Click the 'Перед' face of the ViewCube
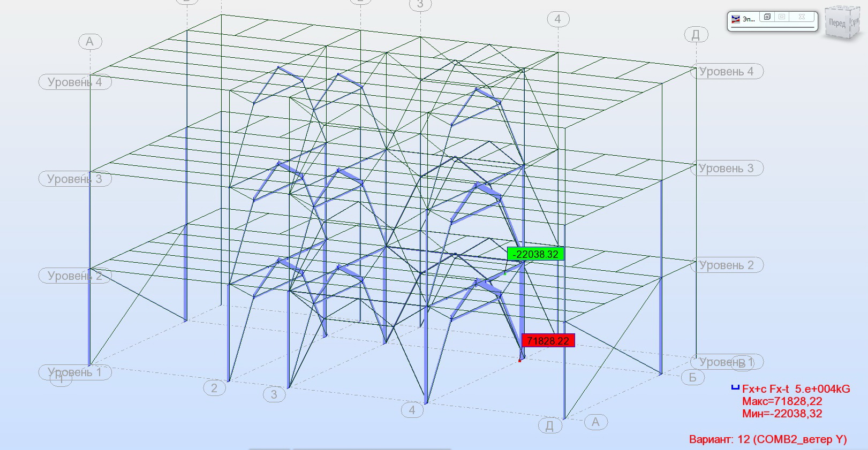 coord(837,23)
